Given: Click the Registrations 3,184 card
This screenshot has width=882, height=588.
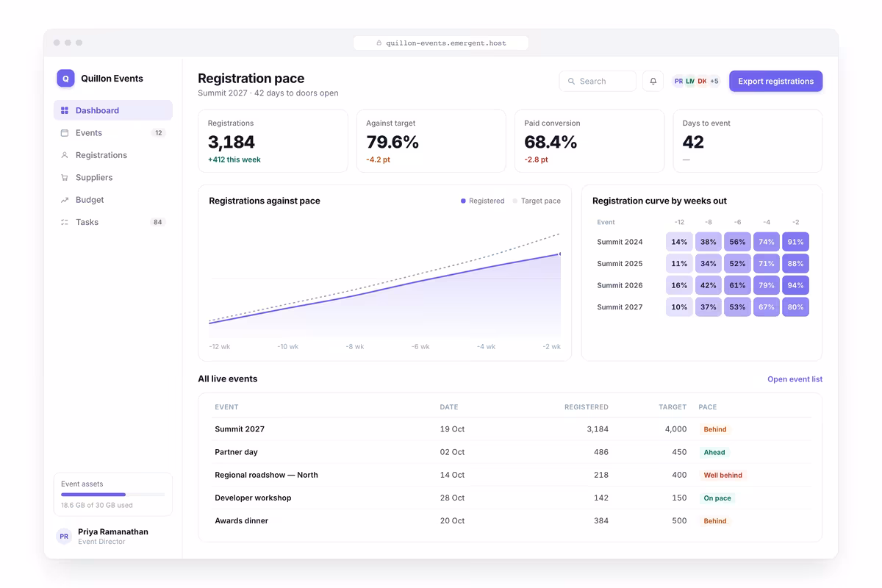Looking at the screenshot, I should point(273,141).
